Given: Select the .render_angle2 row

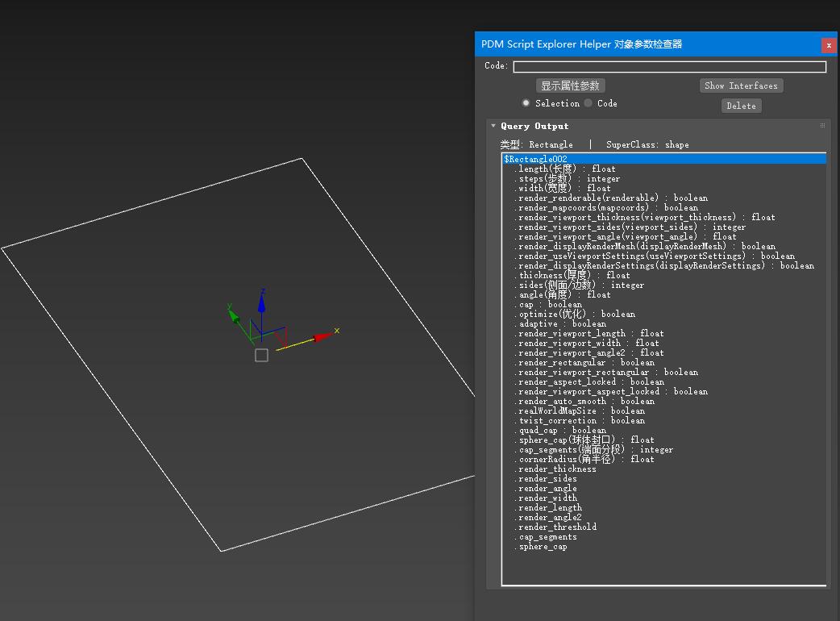Looking at the screenshot, I should pos(663,517).
